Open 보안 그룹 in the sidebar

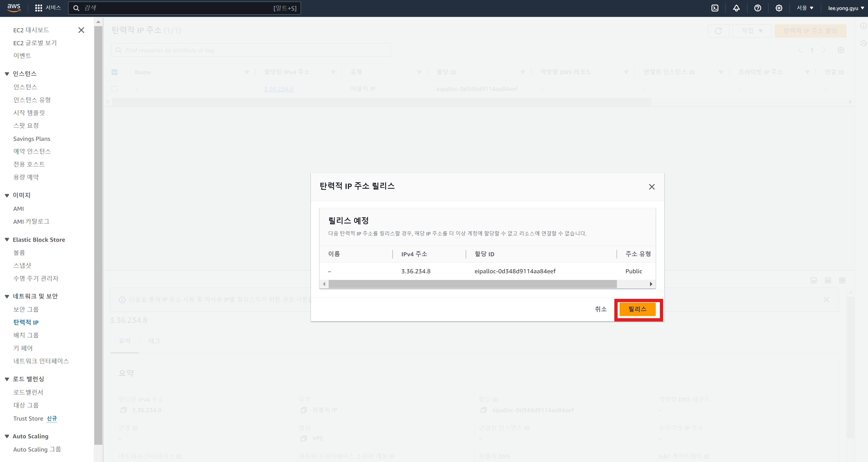[x=26, y=309]
